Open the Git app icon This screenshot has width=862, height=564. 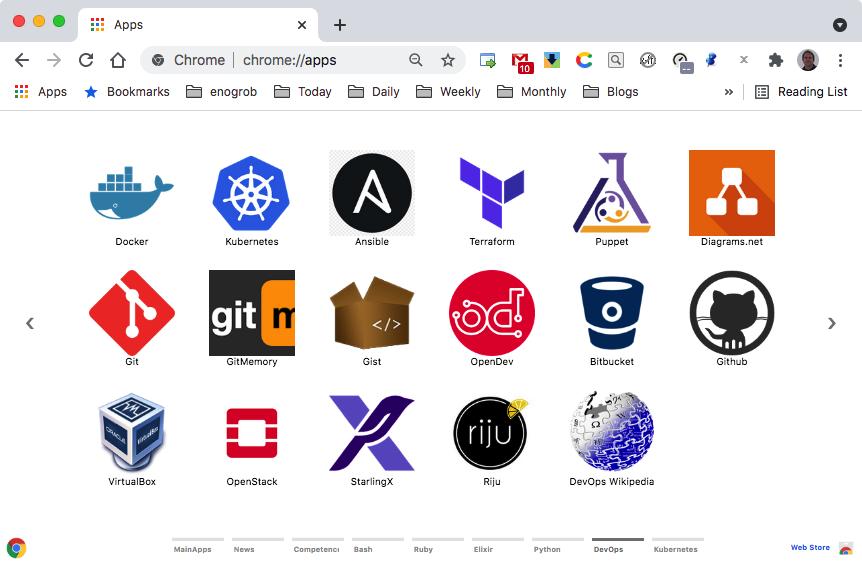click(132, 313)
